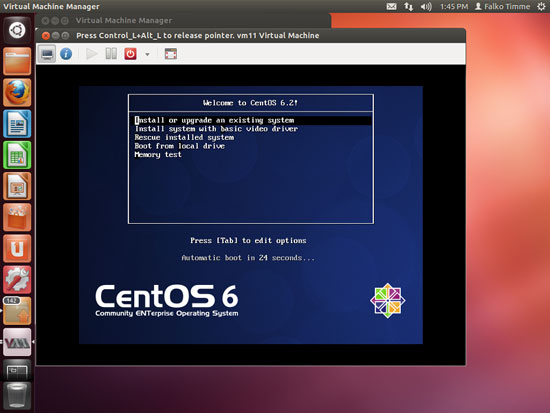Choose Boot from local drive
This screenshot has width=550, height=413.
(x=180, y=146)
